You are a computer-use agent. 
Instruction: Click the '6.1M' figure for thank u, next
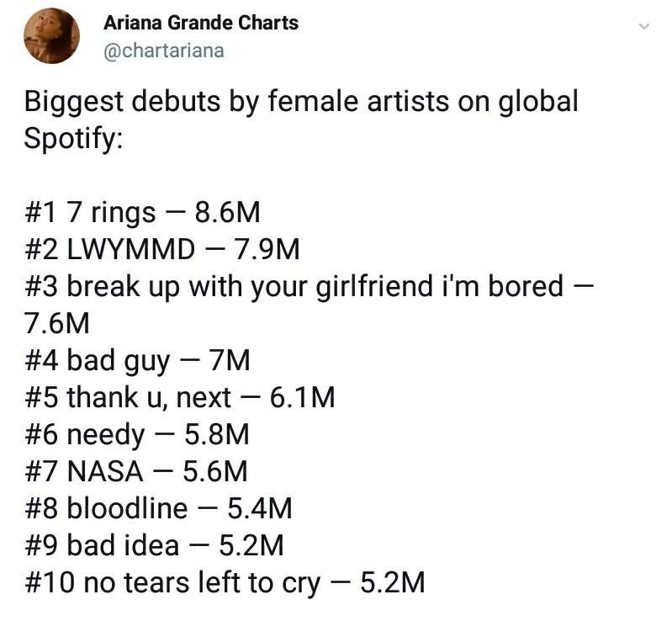coord(302,398)
